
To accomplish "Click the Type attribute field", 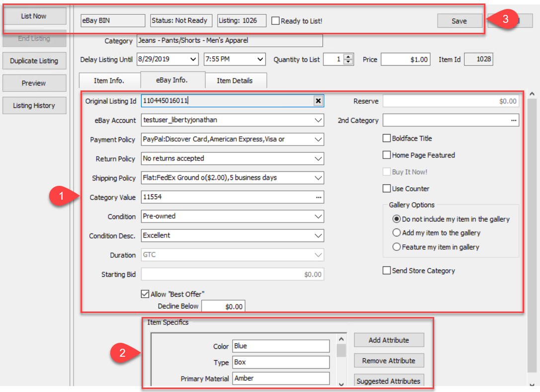I will coord(281,362).
